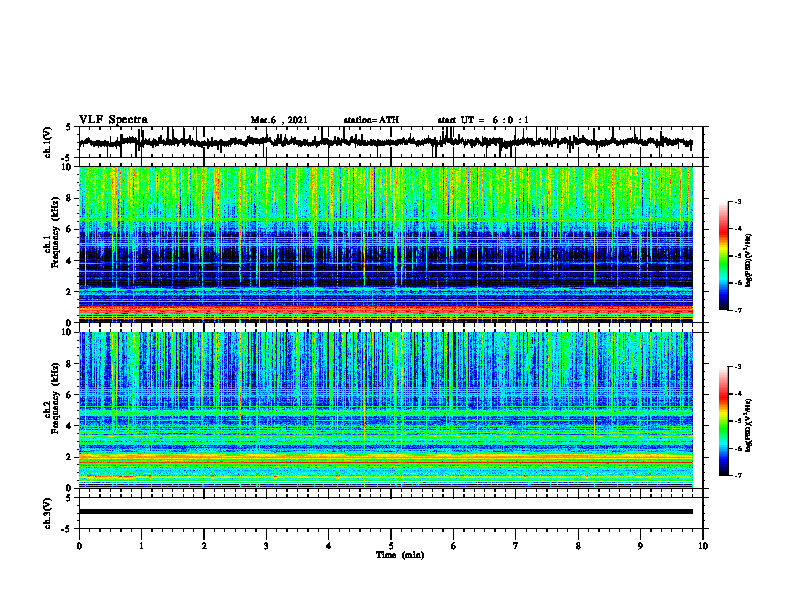This screenshot has width=792, height=612.
Task: Click the black ch.3 voltage bar
Action: coord(385,512)
